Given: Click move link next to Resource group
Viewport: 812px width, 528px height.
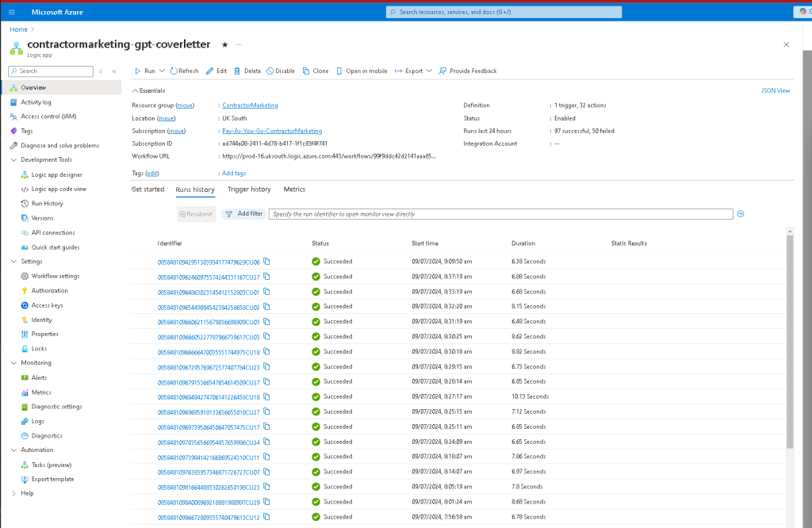Looking at the screenshot, I should (x=185, y=105).
